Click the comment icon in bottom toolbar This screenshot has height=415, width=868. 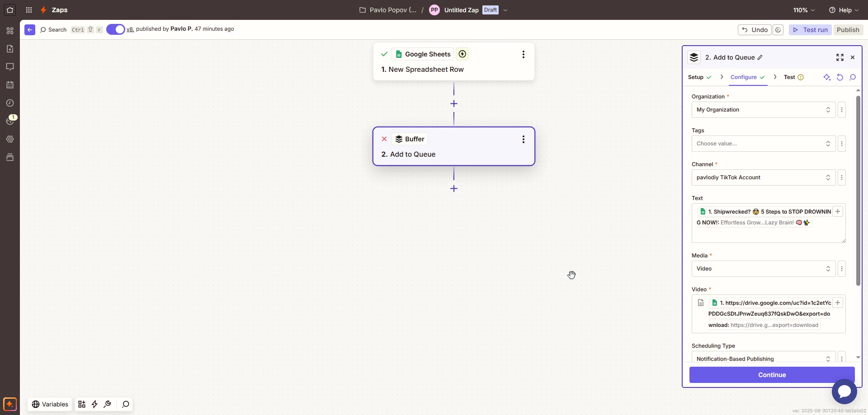126,404
